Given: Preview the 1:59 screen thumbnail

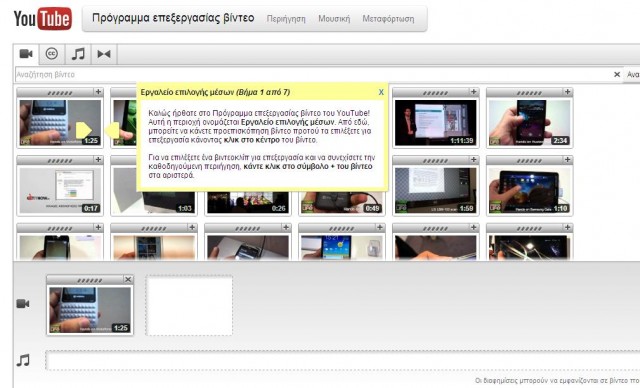Looking at the screenshot, I should tap(436, 190).
